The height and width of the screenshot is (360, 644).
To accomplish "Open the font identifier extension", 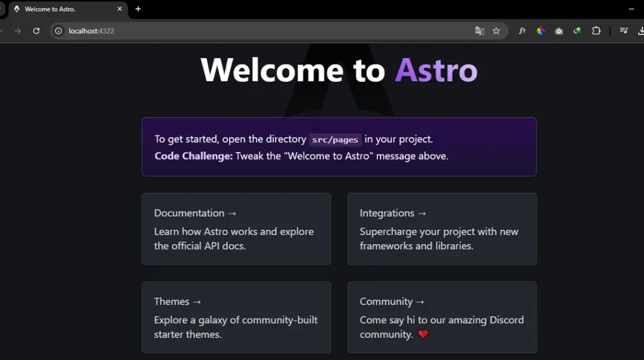I will 522,31.
